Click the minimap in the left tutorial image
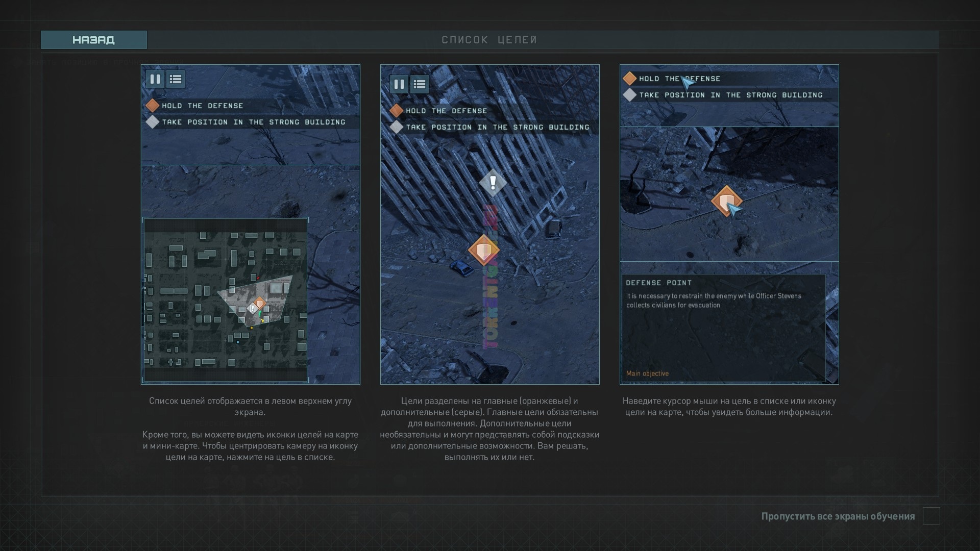 click(x=225, y=300)
